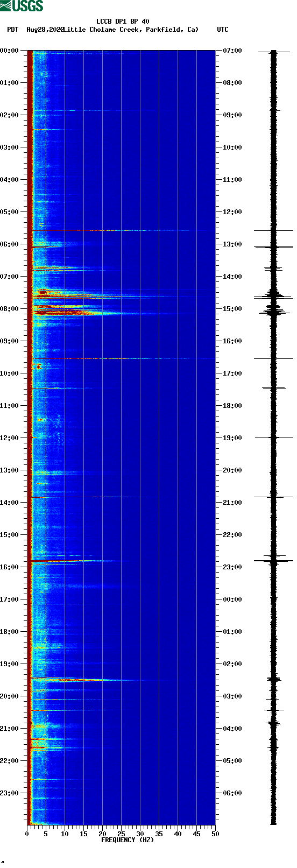Click the 00:00 UTC time label
Screen dimensions: 297x868
232,599
